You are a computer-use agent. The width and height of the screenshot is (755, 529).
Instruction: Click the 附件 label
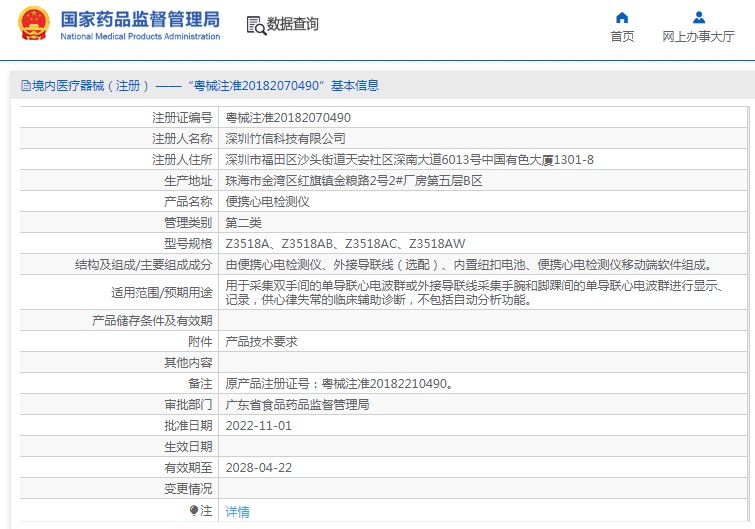(x=200, y=342)
